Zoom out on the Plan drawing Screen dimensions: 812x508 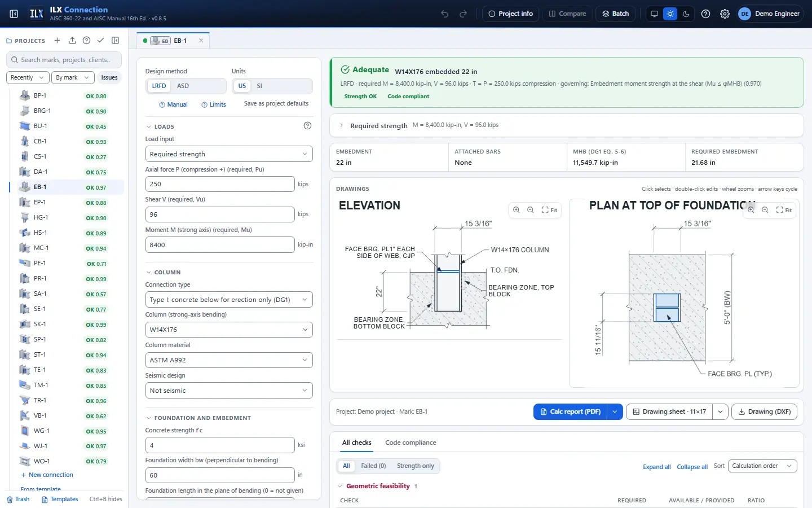[765, 210]
